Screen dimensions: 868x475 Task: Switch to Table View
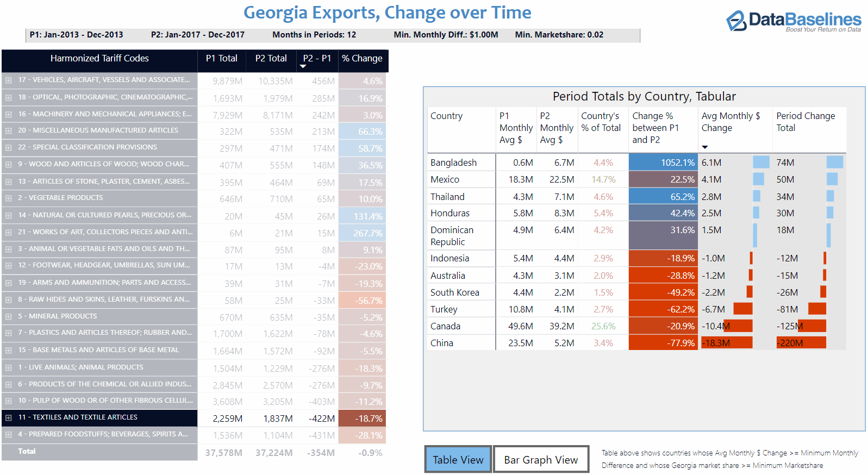(458, 460)
